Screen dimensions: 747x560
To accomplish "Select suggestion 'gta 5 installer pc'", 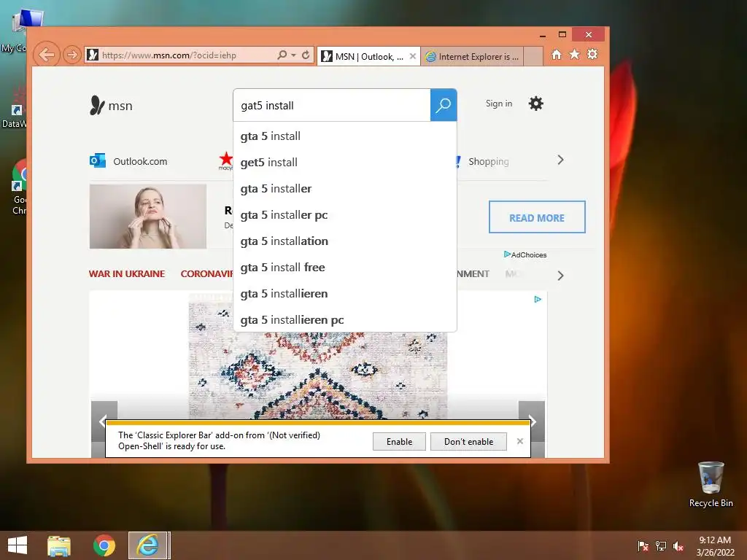I will coord(345,215).
